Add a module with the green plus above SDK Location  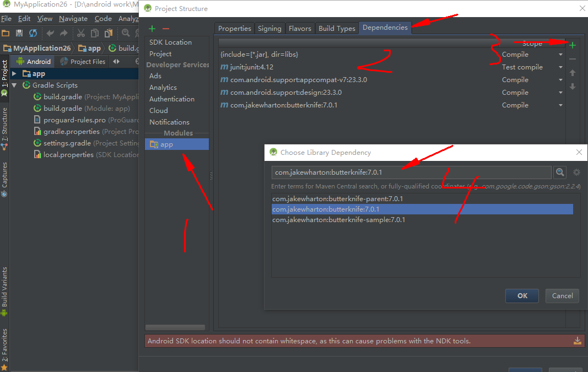(152, 29)
